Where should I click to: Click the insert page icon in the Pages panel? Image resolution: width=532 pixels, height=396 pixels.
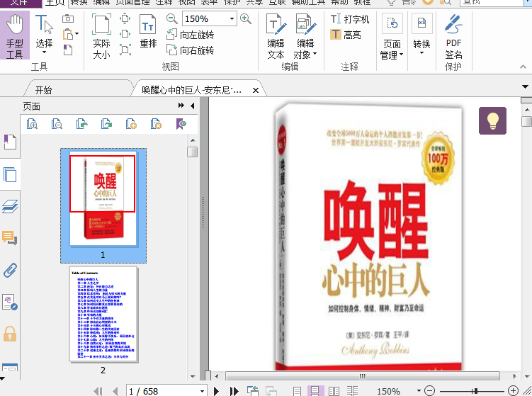(x=131, y=124)
